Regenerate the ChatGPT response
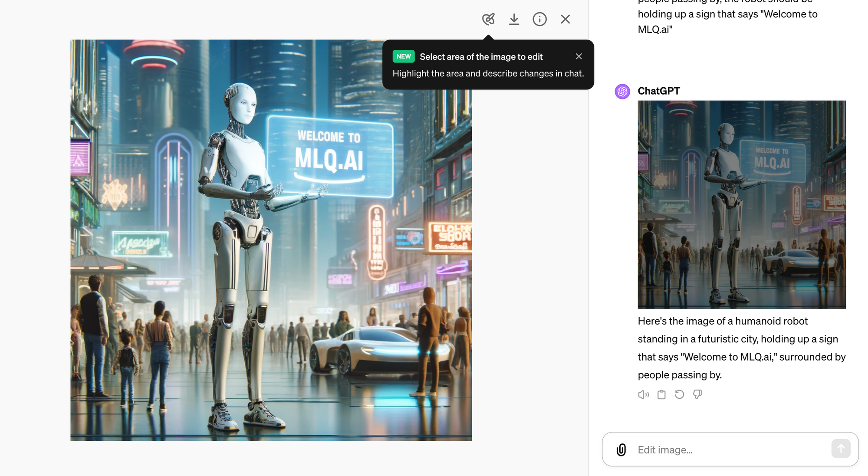Image resolution: width=868 pixels, height=476 pixels. click(679, 394)
